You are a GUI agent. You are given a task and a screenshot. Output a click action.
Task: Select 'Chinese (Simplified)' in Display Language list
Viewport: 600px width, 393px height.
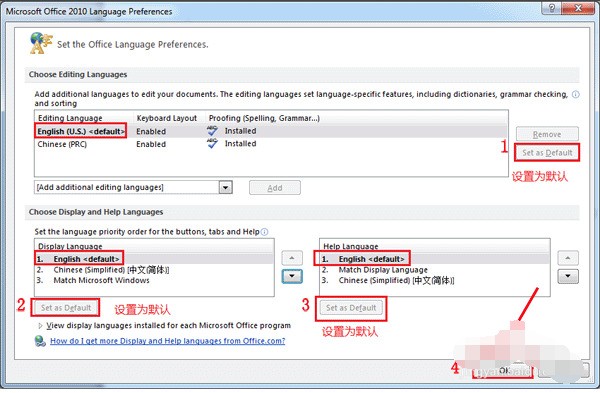tap(155, 270)
